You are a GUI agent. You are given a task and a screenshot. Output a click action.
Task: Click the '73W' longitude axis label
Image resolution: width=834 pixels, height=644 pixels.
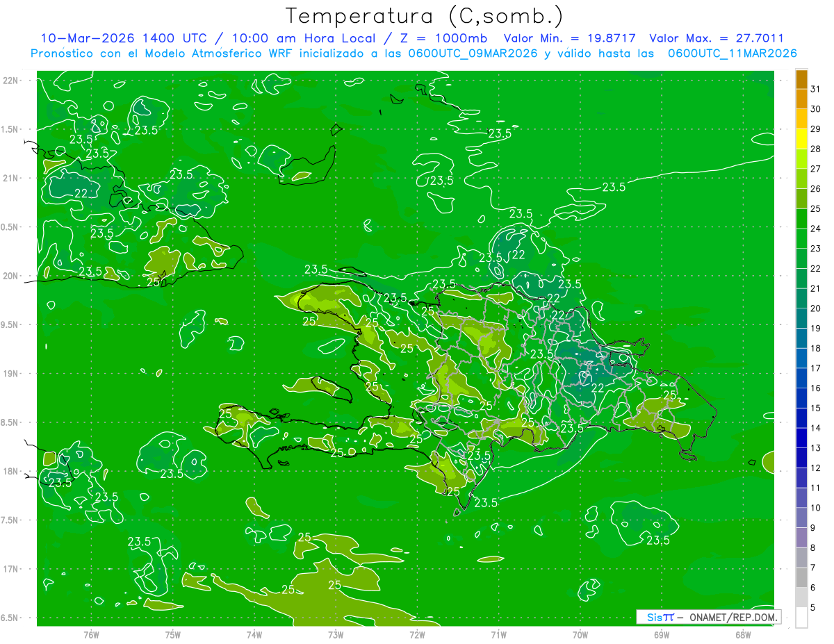point(336,635)
